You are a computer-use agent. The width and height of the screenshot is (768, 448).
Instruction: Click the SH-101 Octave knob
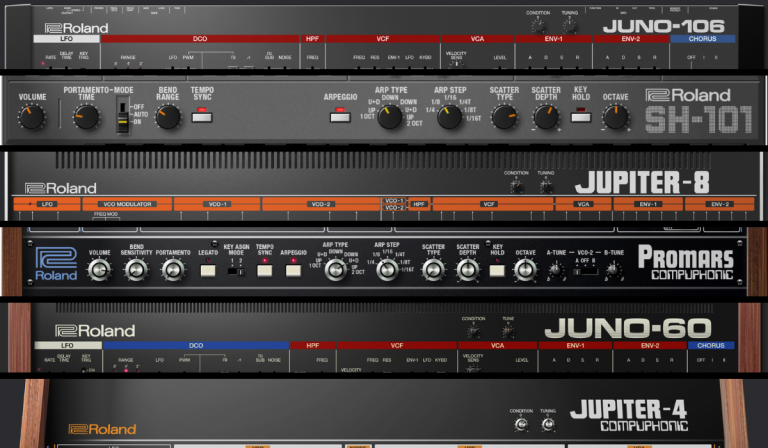[616, 117]
